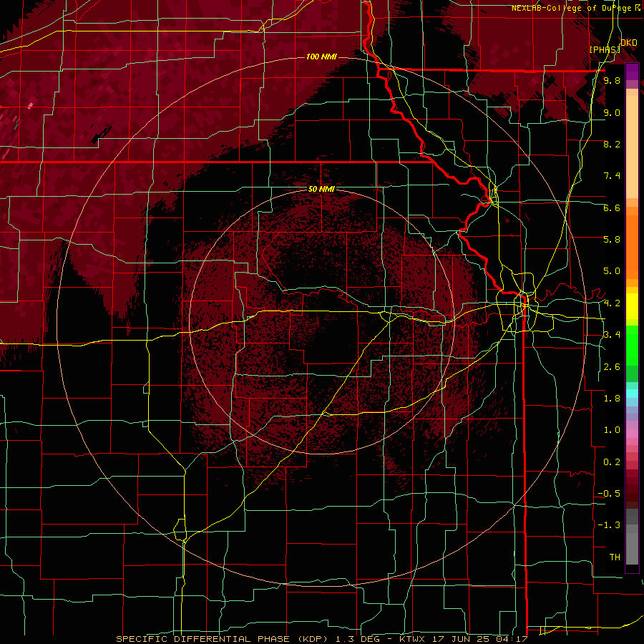
Task: Click the 3.4 scale label
Action: [612, 335]
